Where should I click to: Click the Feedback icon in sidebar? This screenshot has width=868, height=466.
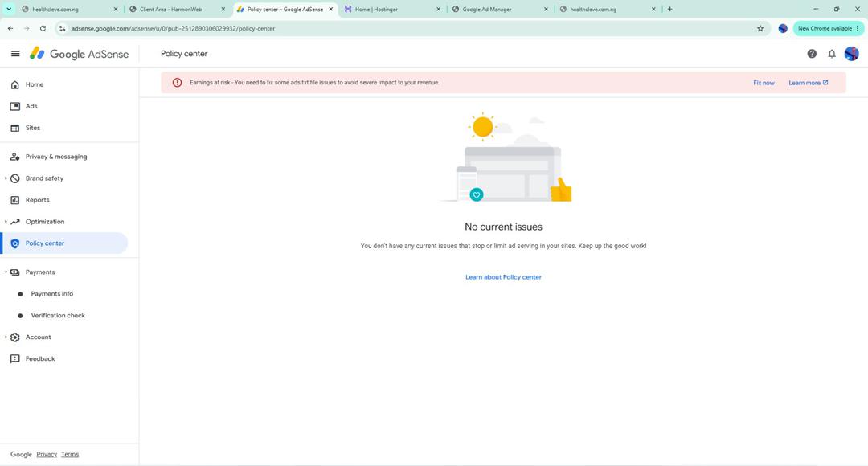pos(15,358)
